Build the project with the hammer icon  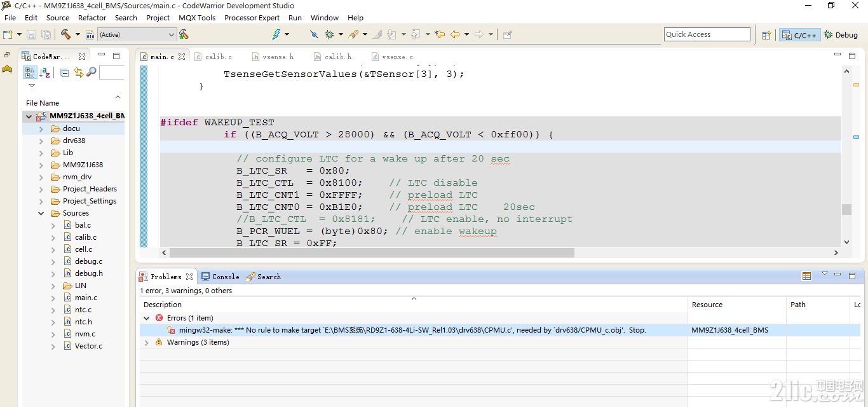[65, 34]
